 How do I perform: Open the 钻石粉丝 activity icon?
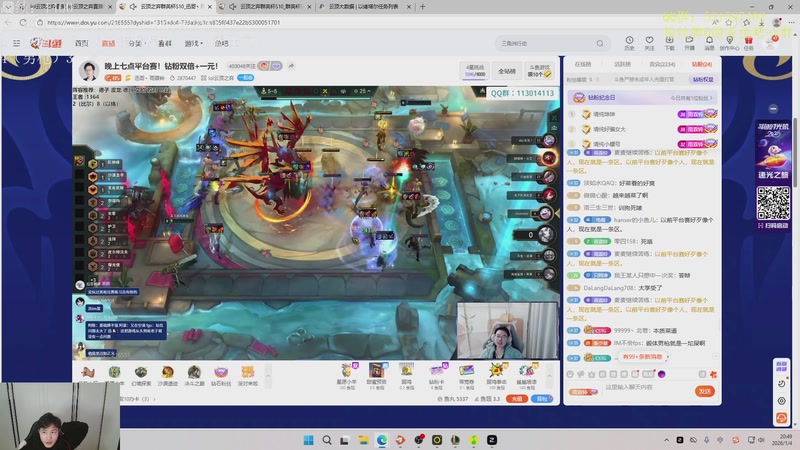(221, 376)
